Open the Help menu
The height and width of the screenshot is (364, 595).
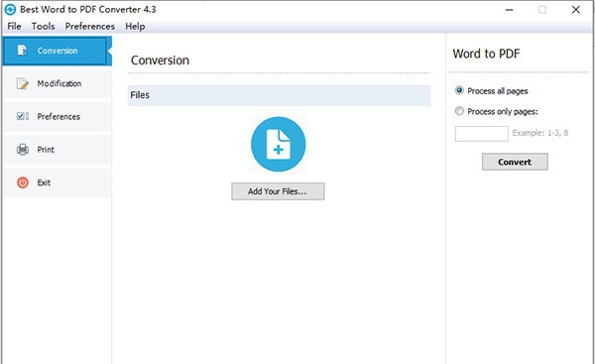(135, 26)
